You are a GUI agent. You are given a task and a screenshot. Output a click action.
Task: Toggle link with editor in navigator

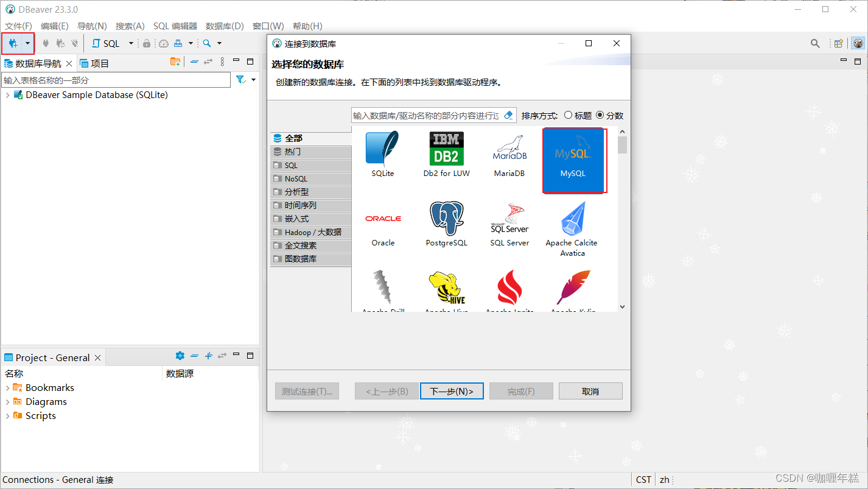(208, 62)
